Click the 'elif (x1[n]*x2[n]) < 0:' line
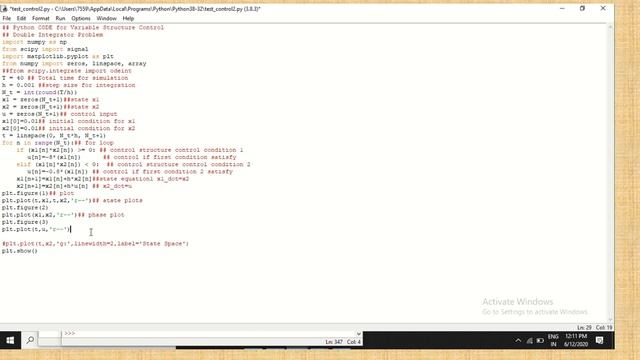 pyautogui.click(x=133, y=164)
